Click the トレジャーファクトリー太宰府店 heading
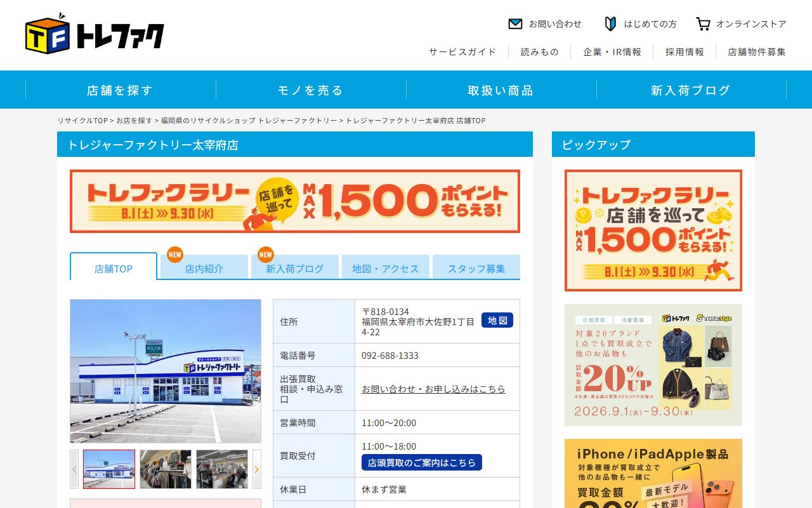This screenshot has height=508, width=812. point(295,144)
